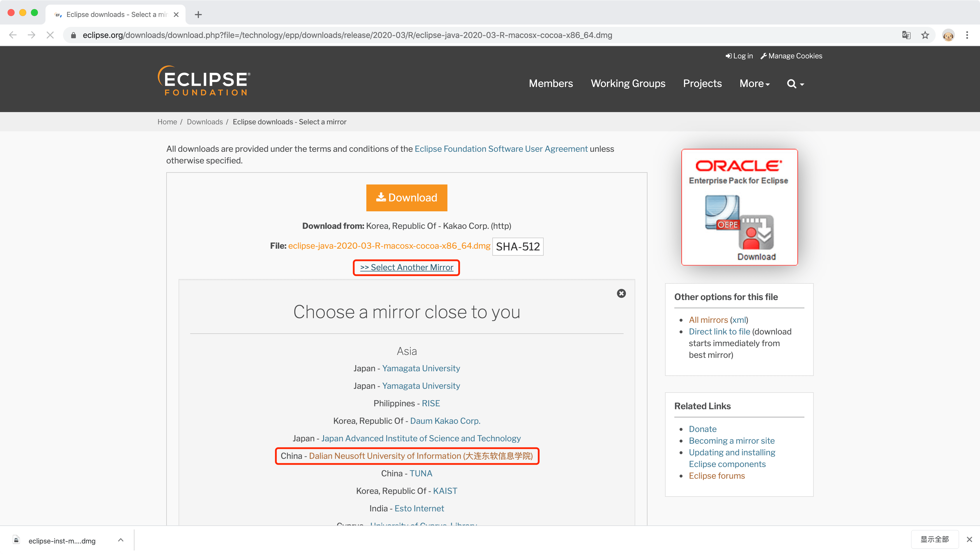
Task: Open the search magnifier dropdown
Action: (795, 84)
